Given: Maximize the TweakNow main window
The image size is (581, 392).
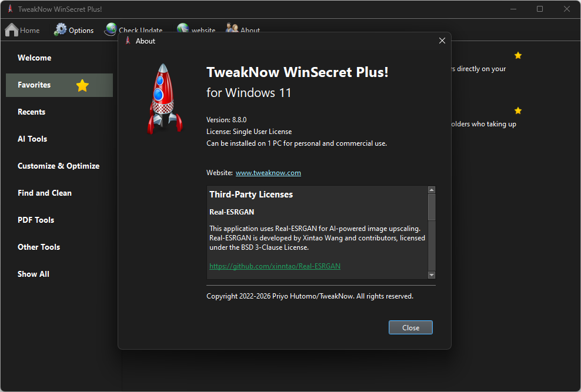Looking at the screenshot, I should [x=540, y=9].
